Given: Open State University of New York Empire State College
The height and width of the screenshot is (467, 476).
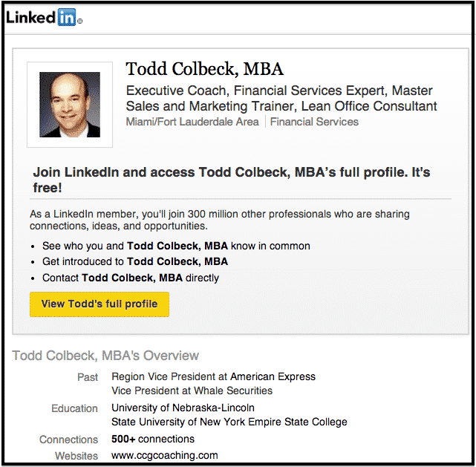Looking at the screenshot, I should click(229, 422).
